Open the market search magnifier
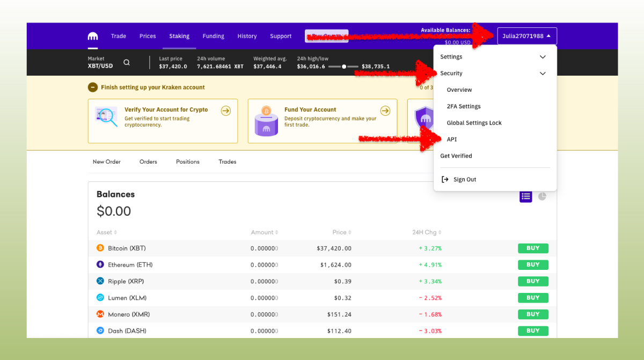644x360 pixels. tap(127, 62)
